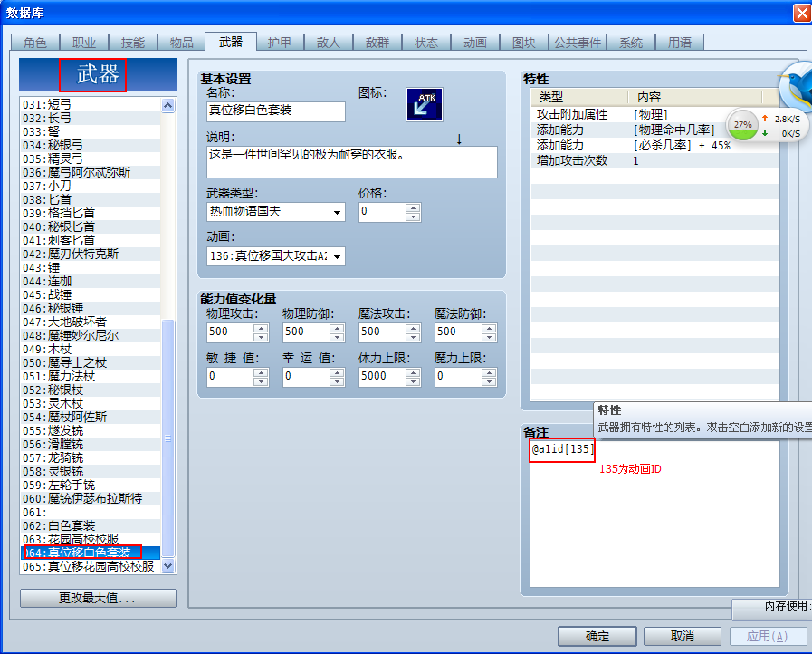Switch to the 角色 tab
Viewport: 812px width, 654px height.
pos(35,43)
